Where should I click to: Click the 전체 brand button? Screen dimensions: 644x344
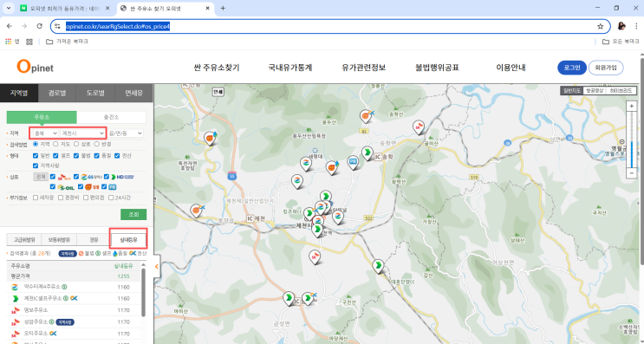(x=40, y=177)
